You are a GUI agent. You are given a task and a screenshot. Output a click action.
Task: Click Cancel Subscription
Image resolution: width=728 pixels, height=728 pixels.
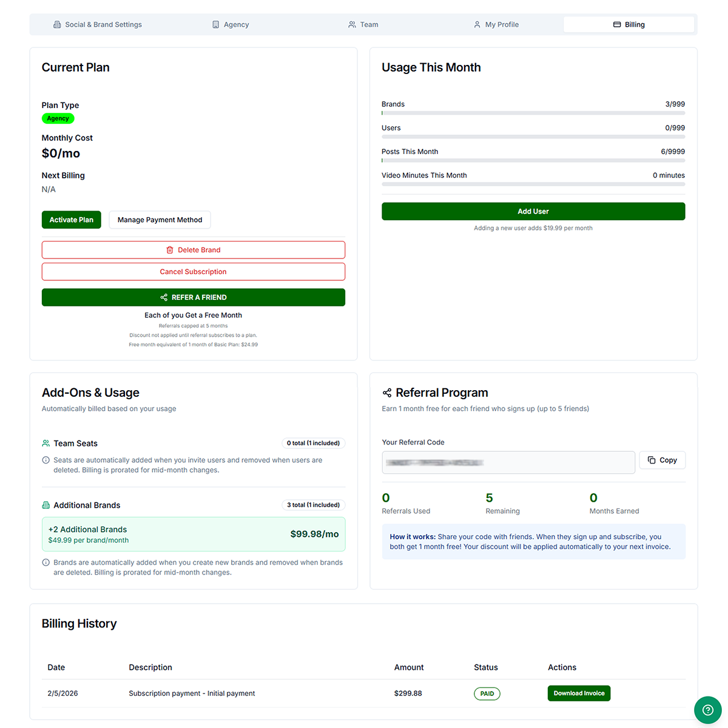point(193,271)
